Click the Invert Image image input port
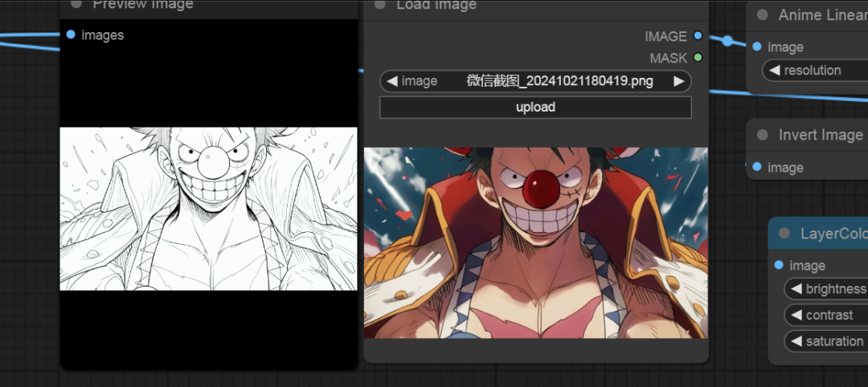Screen dimensions: 868x387 click(x=757, y=167)
